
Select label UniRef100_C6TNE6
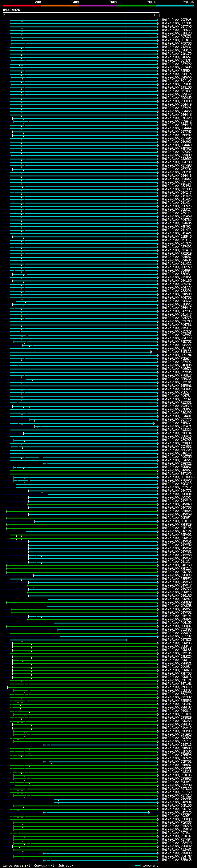[177, 40]
